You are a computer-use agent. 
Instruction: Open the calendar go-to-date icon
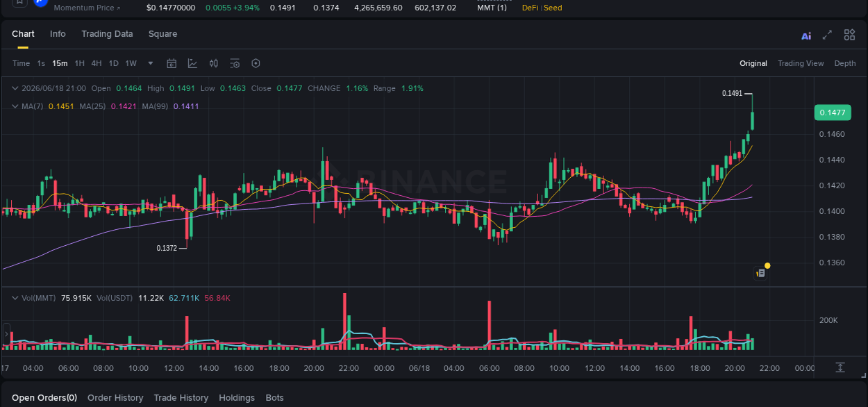pyautogui.click(x=172, y=63)
